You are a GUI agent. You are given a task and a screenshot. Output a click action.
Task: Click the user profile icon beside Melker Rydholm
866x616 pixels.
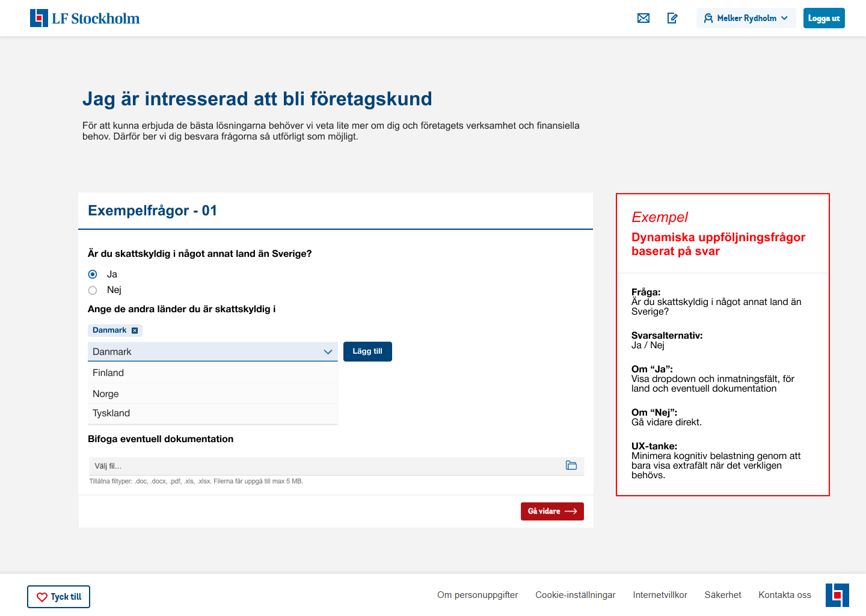click(x=708, y=18)
